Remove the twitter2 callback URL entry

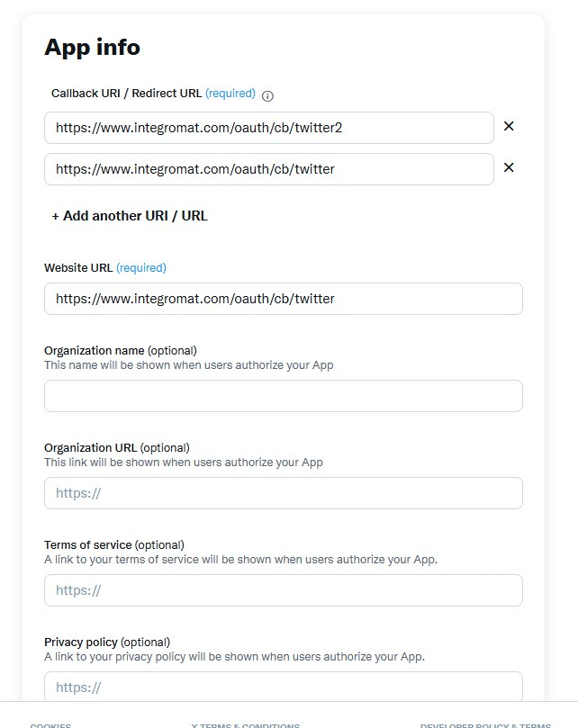coord(509,127)
